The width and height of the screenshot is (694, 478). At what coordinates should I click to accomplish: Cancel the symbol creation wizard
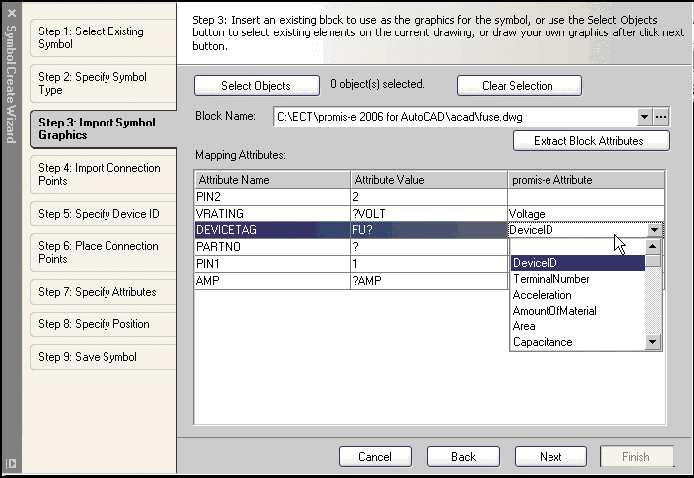click(x=375, y=457)
